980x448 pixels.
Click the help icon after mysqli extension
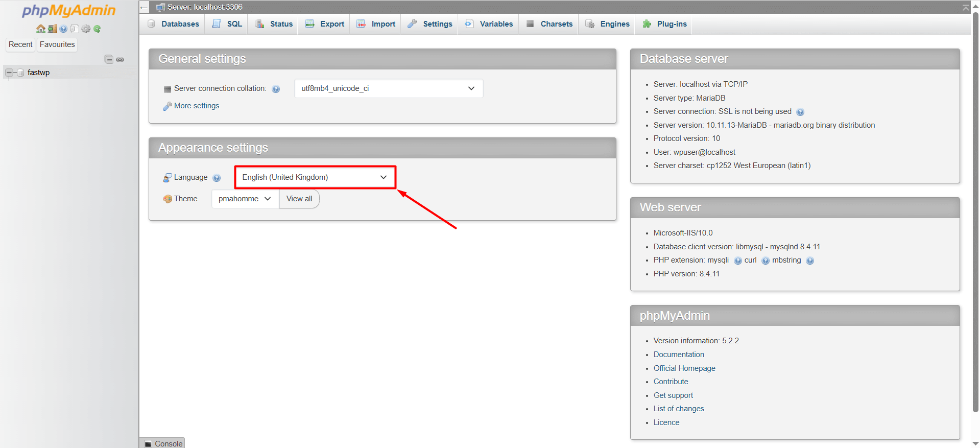(738, 261)
